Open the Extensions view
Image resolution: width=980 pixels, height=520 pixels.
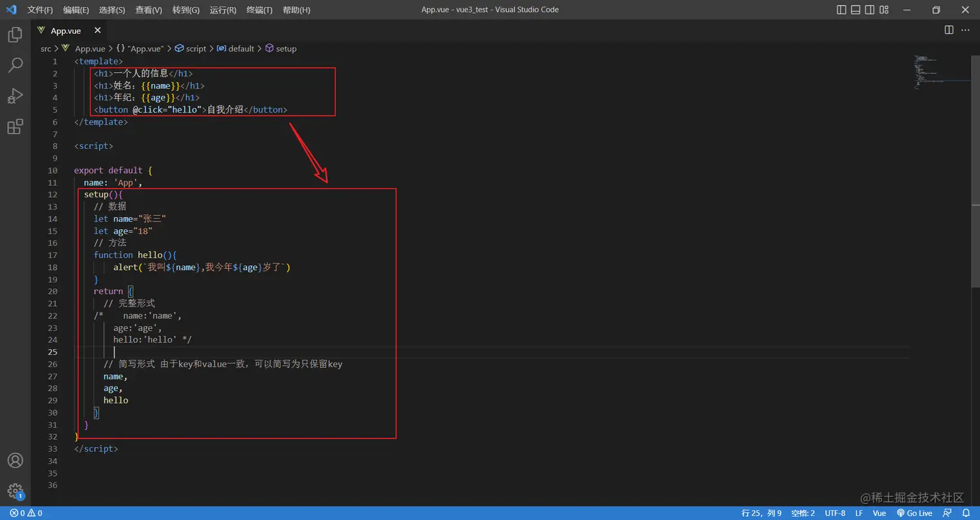click(x=15, y=126)
